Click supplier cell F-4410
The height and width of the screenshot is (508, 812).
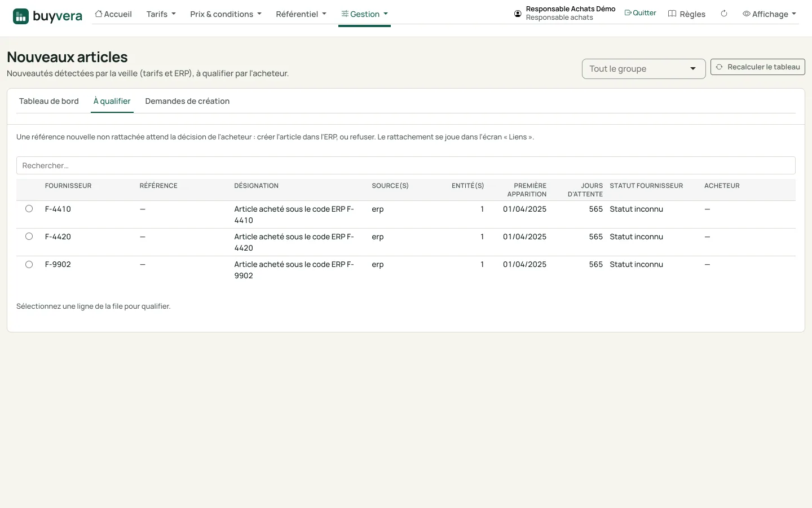[x=58, y=209]
